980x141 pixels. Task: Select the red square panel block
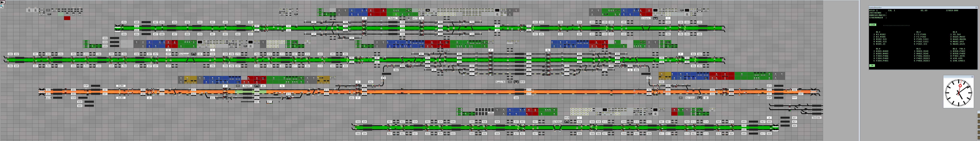[x=67, y=18]
